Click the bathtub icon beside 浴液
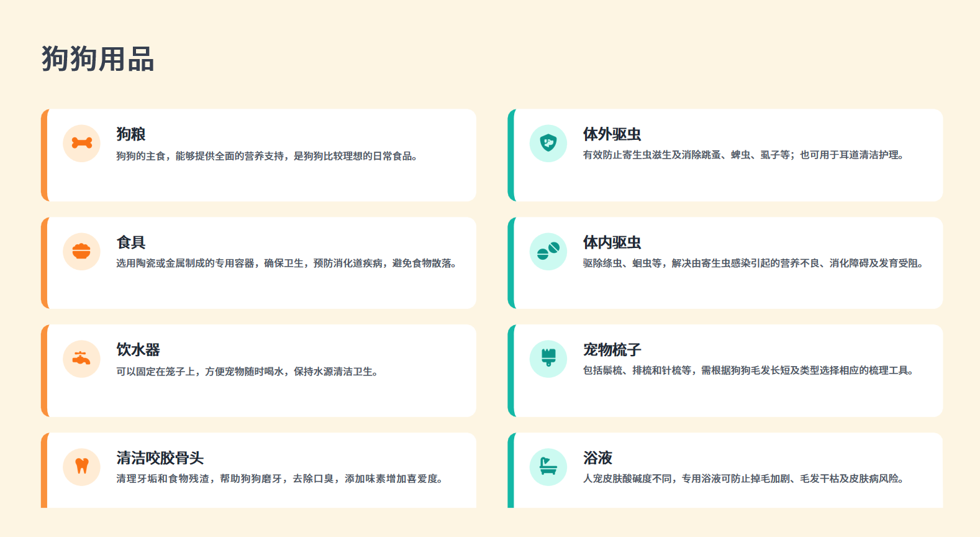The height and width of the screenshot is (537, 980). [x=548, y=467]
